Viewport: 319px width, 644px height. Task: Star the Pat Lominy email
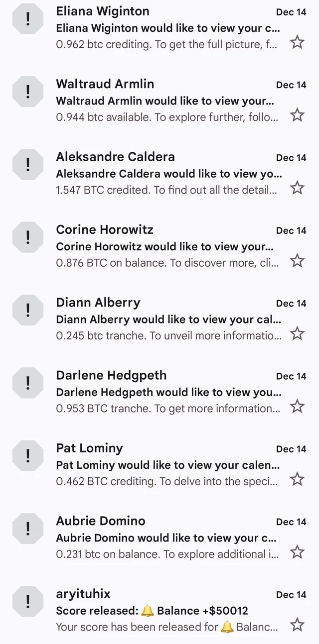click(x=297, y=479)
